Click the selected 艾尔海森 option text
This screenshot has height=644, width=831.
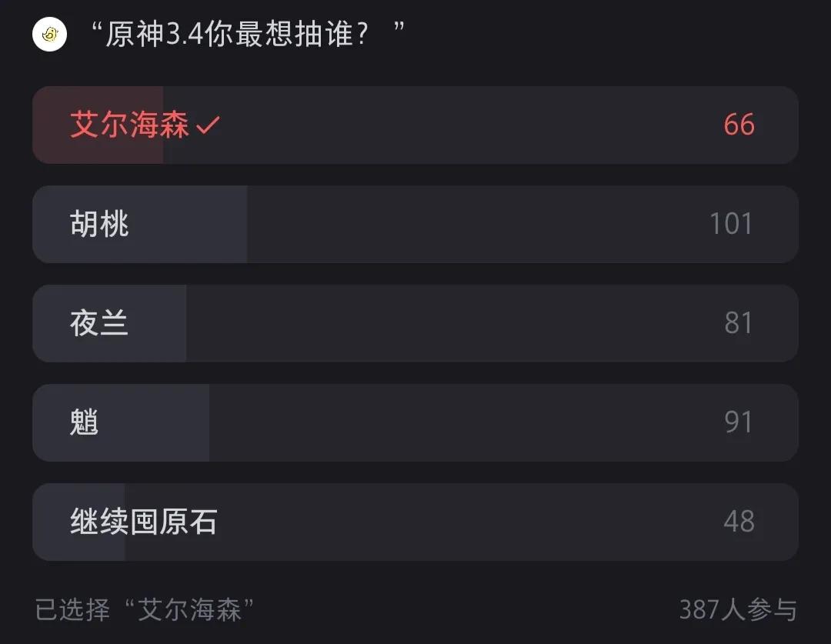coord(129,125)
